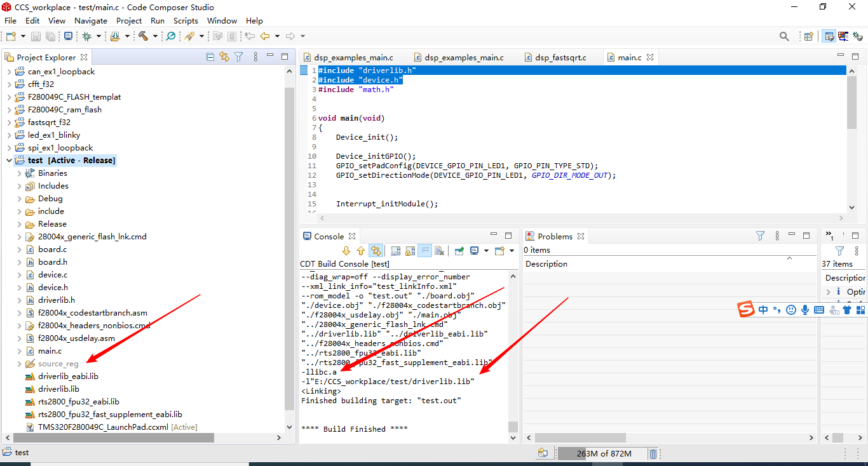This screenshot has height=466, width=868.
Task: Click the Console next error down arrow
Action: click(346, 251)
